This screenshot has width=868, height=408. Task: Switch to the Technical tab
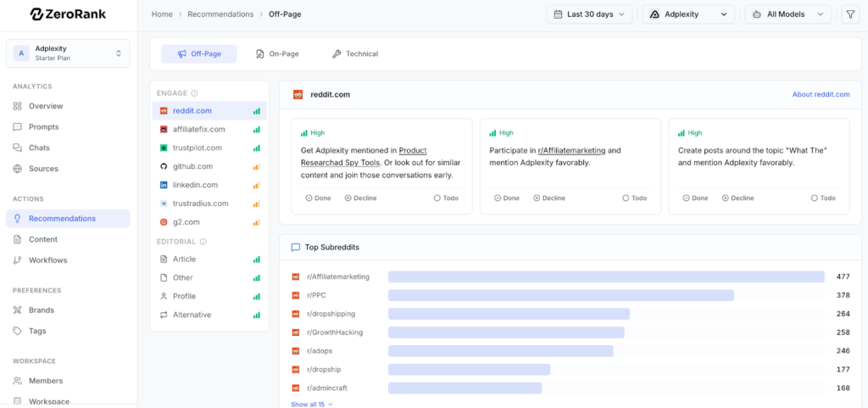pos(355,54)
